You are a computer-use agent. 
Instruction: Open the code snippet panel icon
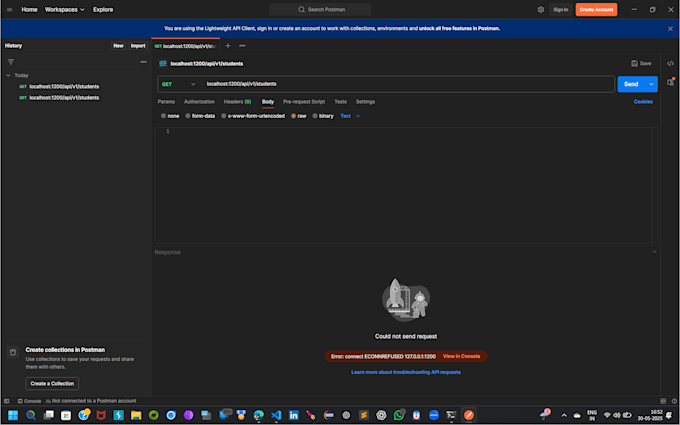(x=670, y=63)
